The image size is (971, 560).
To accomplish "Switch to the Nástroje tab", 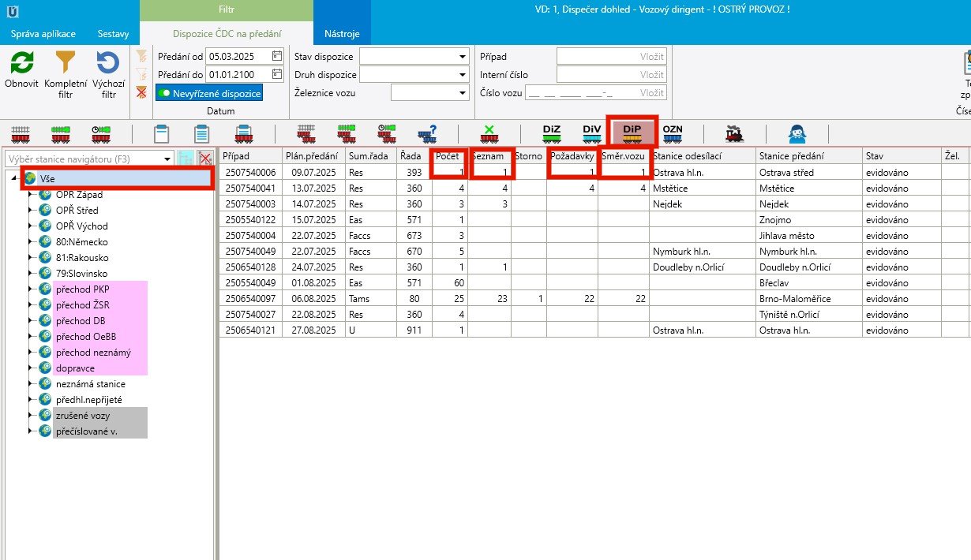I will 342,34.
